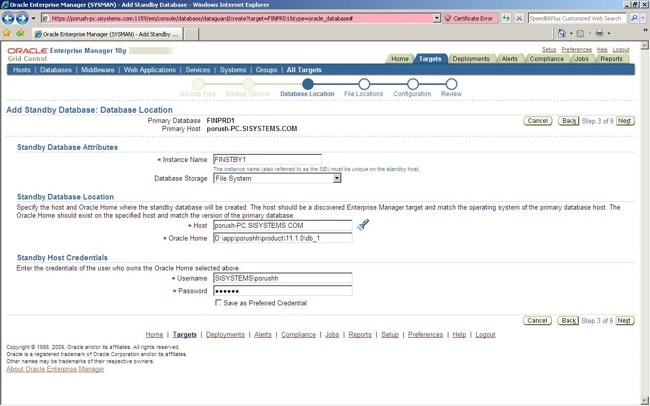The height and width of the screenshot is (406, 650).
Task: Open the RSS feeds icon
Action: (x=580, y=33)
